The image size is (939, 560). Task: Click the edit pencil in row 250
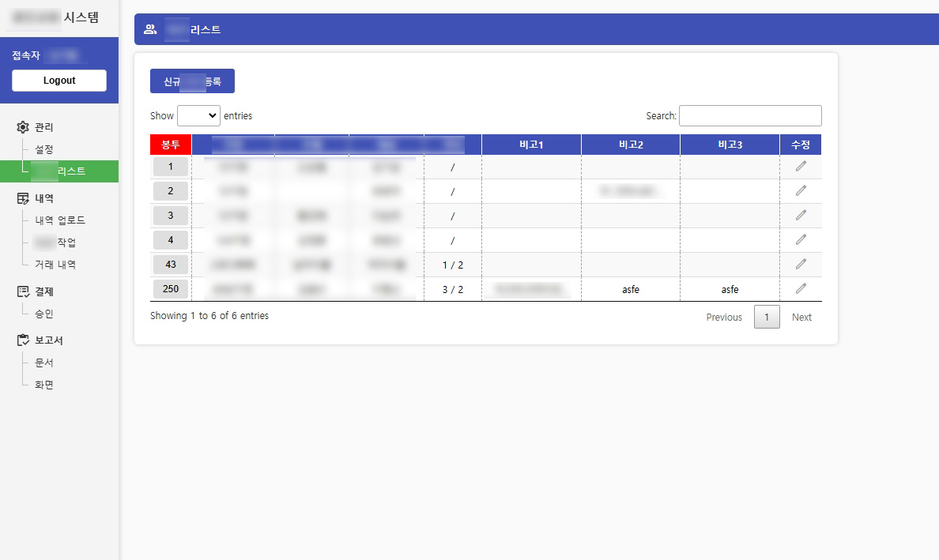[x=801, y=289]
